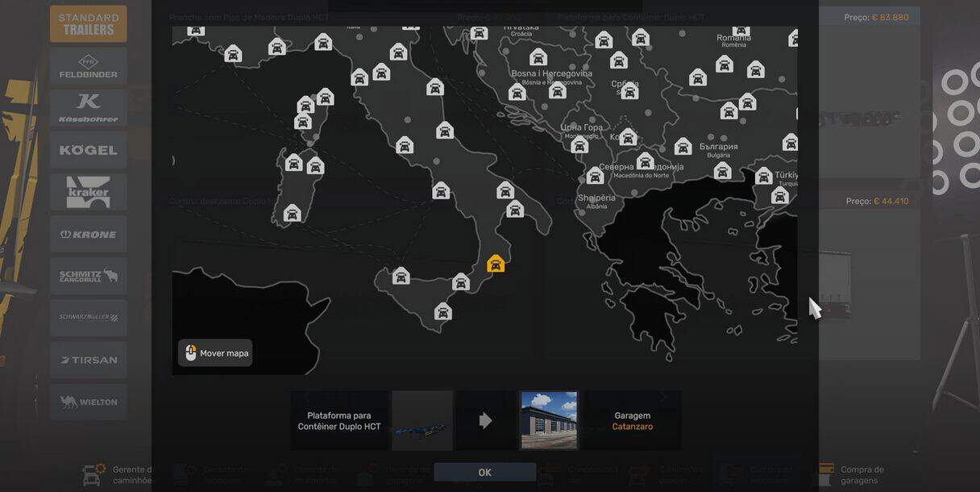
Task: Click garage marker above Северна Македонија label
Action: pos(645,161)
